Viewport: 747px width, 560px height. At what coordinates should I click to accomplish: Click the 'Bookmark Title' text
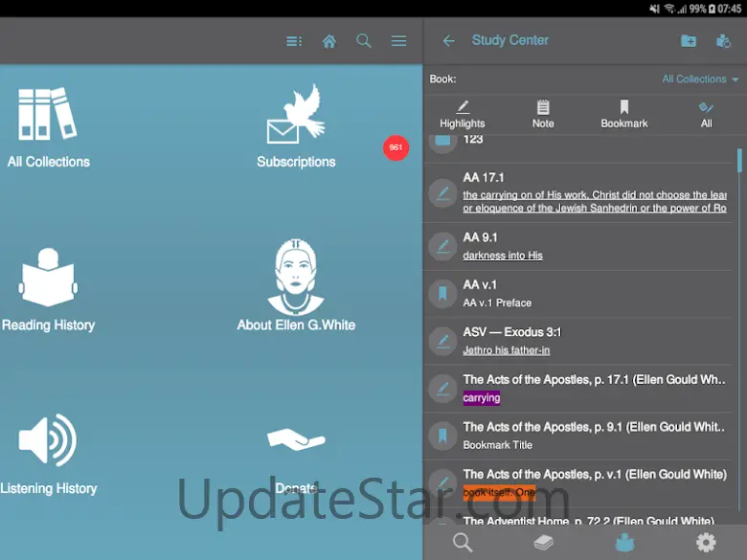tap(498, 445)
